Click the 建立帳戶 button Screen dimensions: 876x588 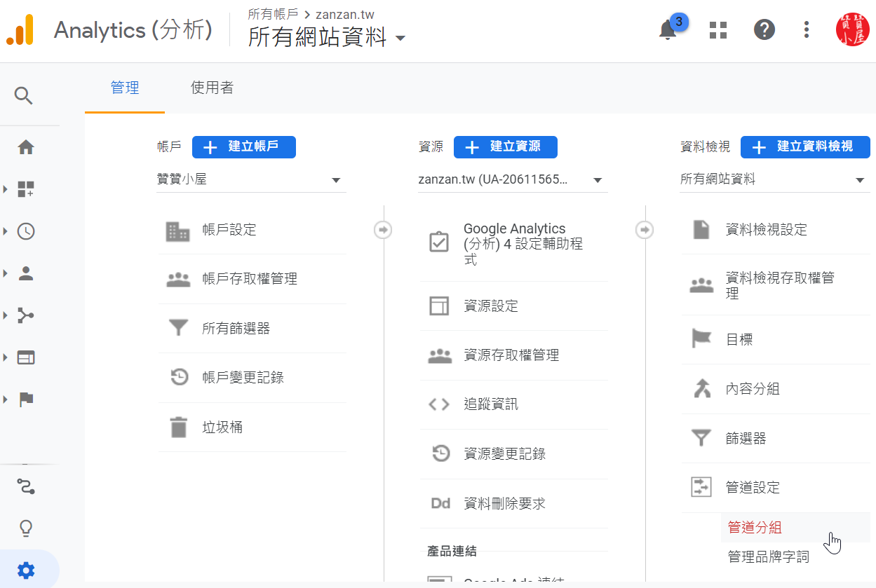244,147
